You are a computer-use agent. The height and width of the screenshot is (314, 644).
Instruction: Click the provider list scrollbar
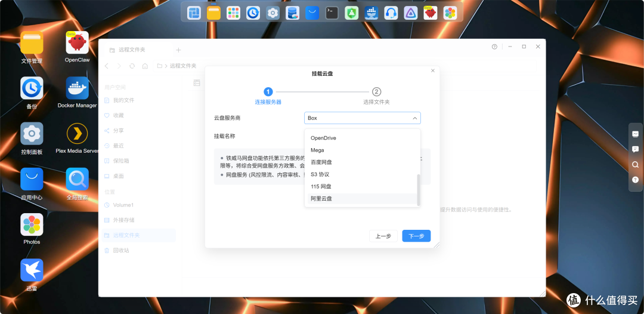419,190
